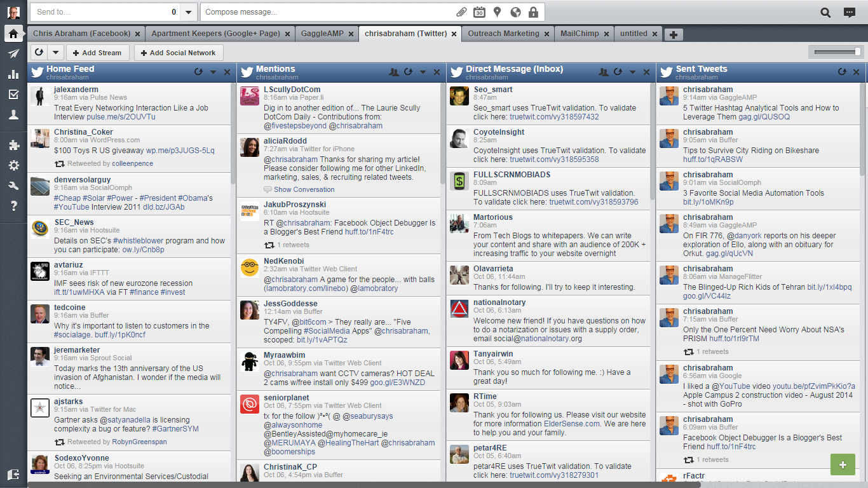Open Assignments checkmark icon in sidebar

(x=13, y=95)
